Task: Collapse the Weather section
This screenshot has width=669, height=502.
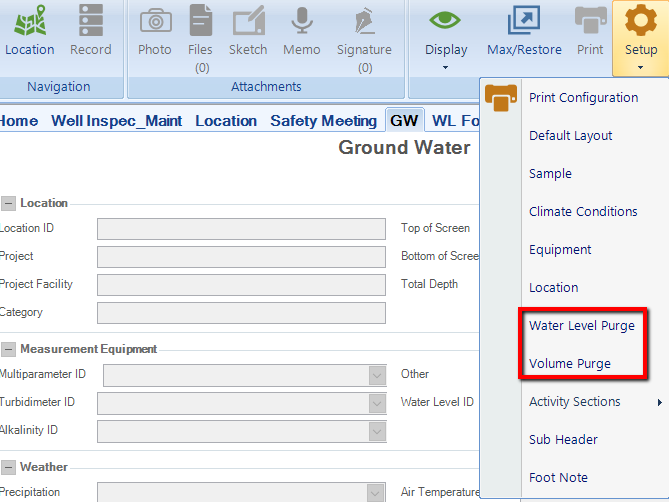Action: point(8,467)
